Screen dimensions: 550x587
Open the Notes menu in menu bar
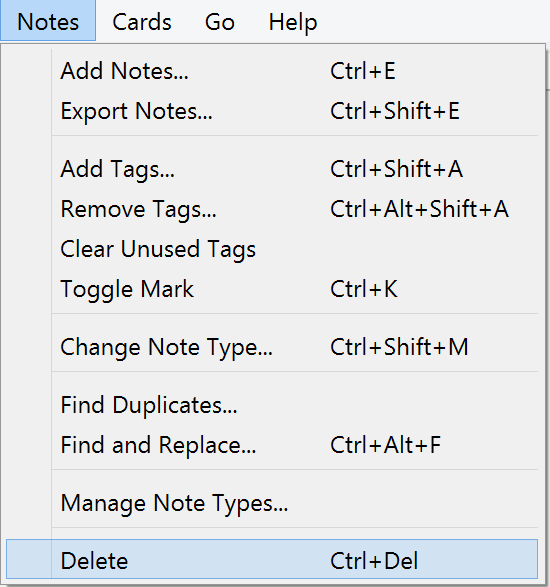tap(48, 21)
